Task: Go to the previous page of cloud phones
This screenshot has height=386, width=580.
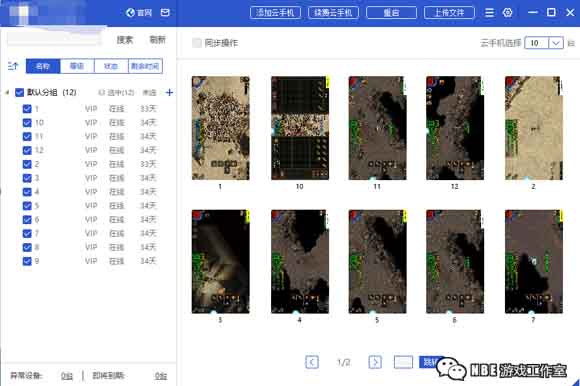Action: (x=312, y=362)
